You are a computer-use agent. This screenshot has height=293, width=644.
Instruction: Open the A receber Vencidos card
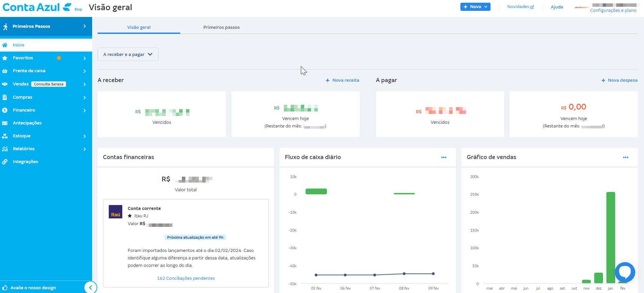(162, 114)
